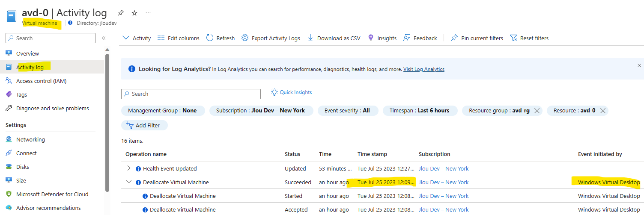Open Microsoft Defender for Cloud
Screen dimensions: 644x215
(x=52, y=194)
